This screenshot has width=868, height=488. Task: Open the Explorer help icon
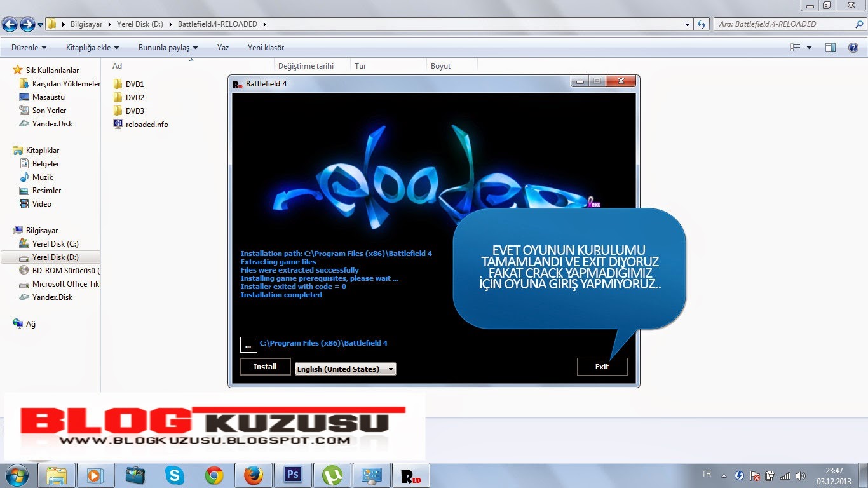(x=853, y=48)
